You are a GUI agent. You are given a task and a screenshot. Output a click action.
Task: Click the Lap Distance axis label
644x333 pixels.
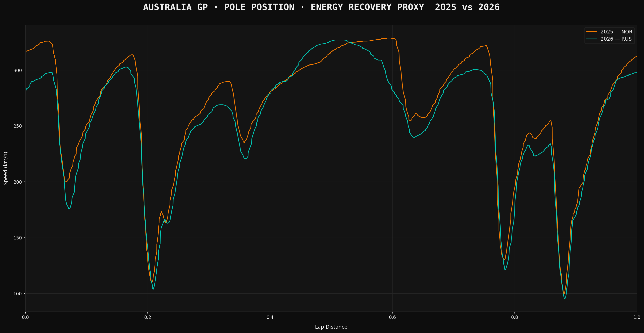coord(331,327)
